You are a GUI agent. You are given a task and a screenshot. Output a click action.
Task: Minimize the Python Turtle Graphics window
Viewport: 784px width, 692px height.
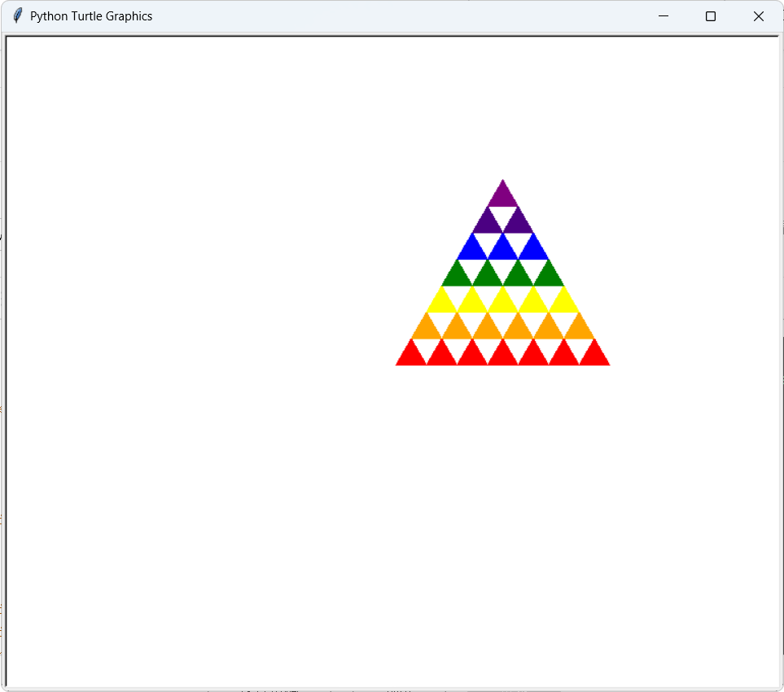coord(663,16)
